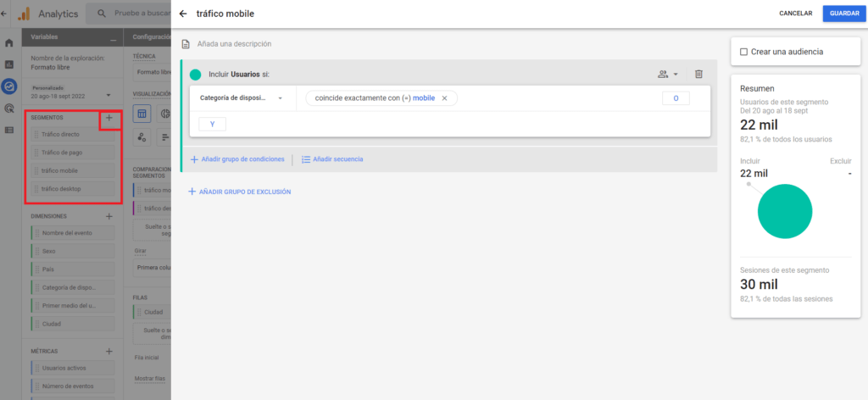Image resolution: width=868 pixels, height=400 pixels.
Task: Add a new dimension with plus icon
Action: click(x=109, y=216)
